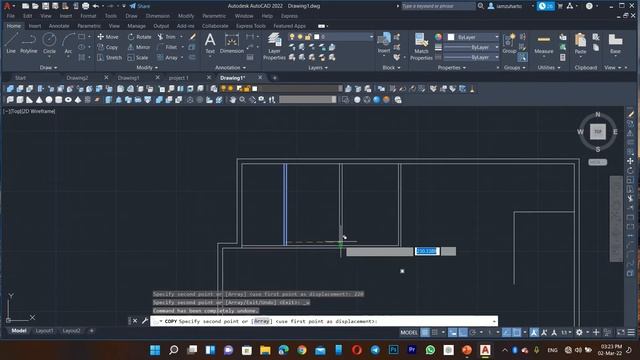
Task: Toggle clean screen mode
Action: coord(621,332)
